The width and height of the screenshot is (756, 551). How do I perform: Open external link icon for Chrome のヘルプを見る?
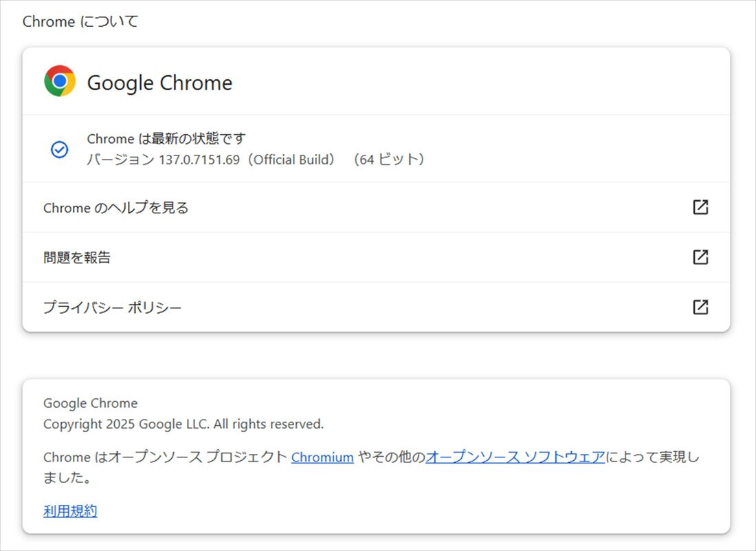tap(700, 207)
